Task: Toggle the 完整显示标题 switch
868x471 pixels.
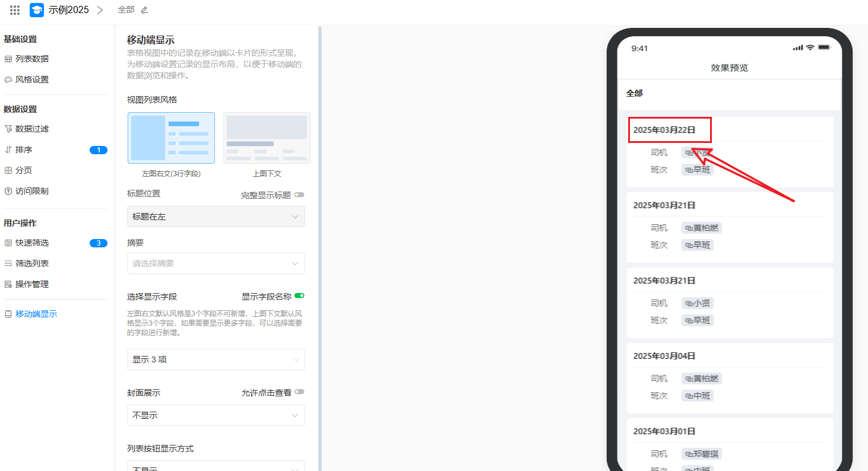Action: [x=299, y=195]
